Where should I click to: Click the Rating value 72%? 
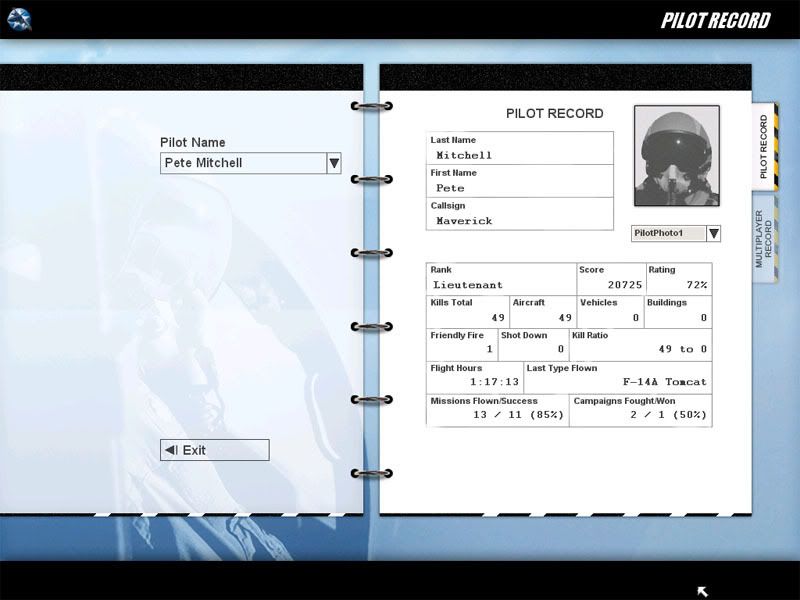pos(697,285)
